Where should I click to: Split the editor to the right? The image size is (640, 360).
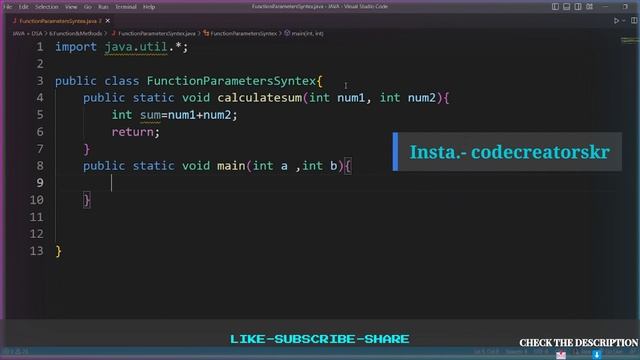coord(634,20)
